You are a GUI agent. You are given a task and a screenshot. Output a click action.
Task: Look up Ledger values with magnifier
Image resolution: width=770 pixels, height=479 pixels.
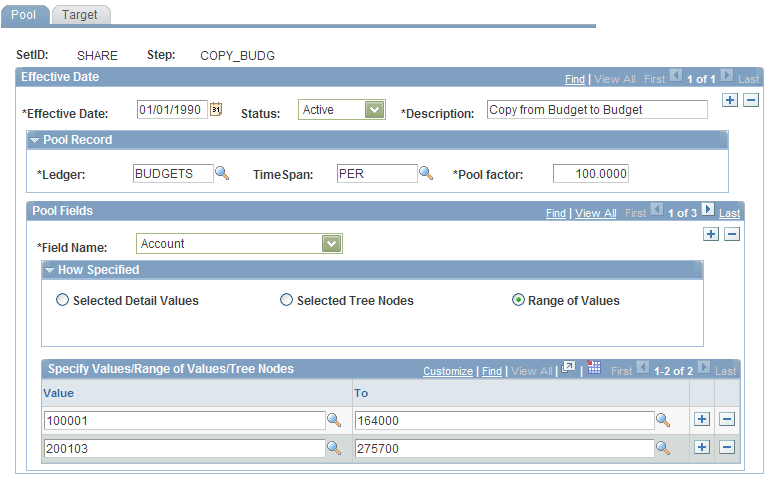(222, 173)
